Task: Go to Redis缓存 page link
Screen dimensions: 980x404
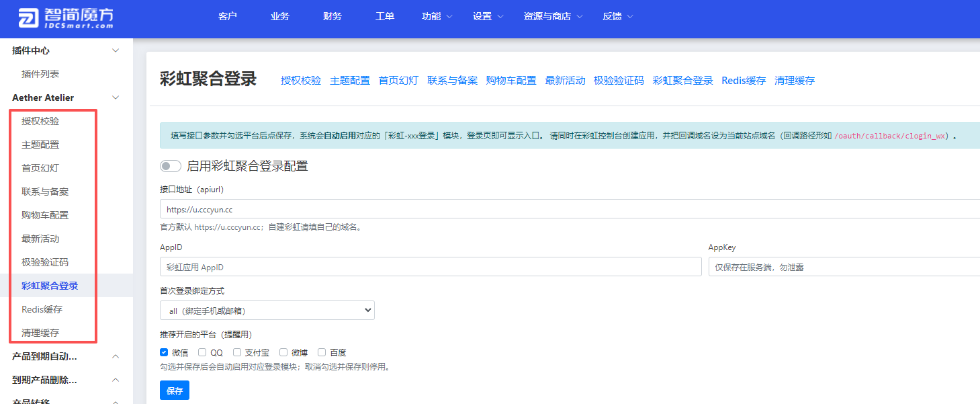Action: point(744,81)
